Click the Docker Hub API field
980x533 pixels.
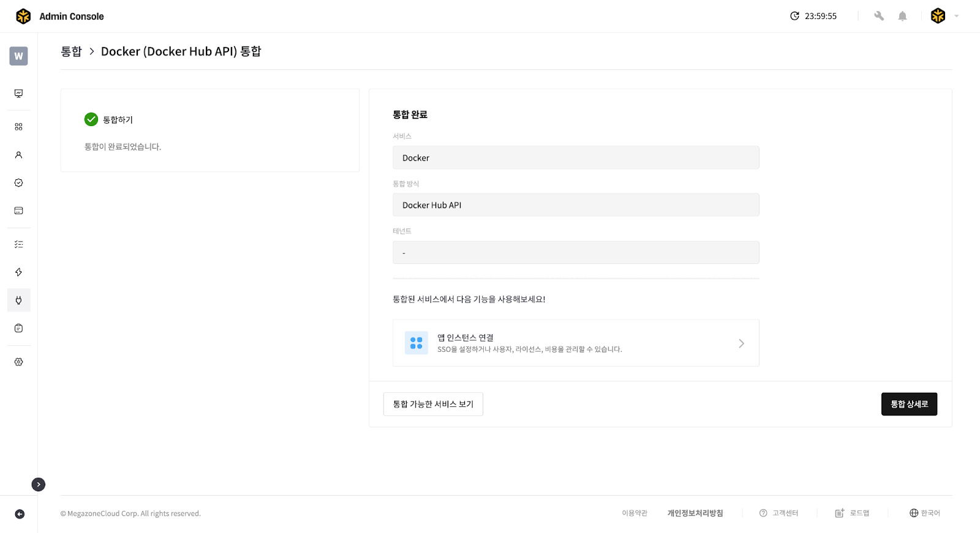[575, 205]
